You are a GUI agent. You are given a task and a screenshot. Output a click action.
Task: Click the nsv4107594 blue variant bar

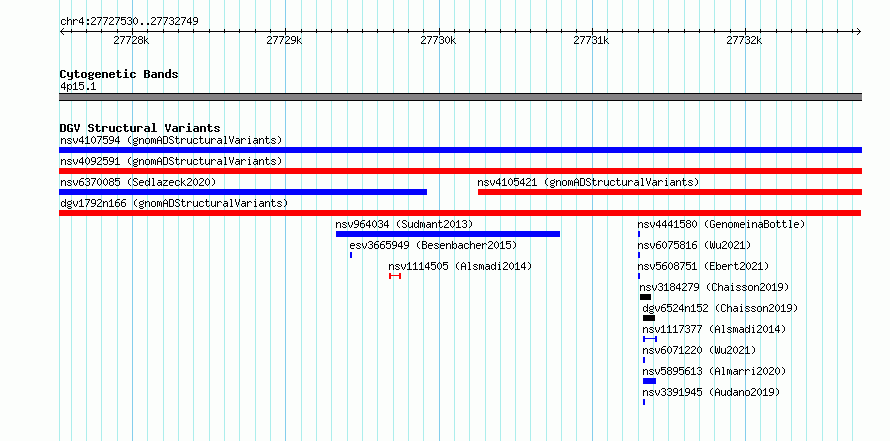click(460, 150)
